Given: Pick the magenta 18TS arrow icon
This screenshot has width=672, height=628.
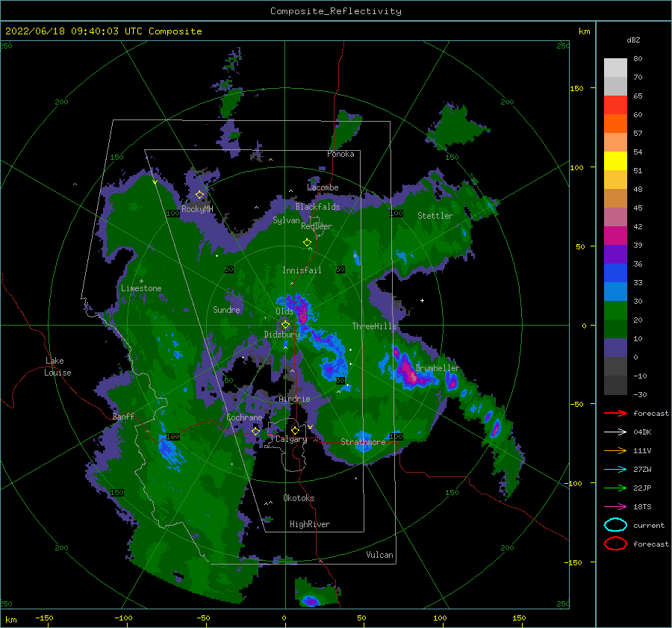Looking at the screenshot, I should 615,507.
